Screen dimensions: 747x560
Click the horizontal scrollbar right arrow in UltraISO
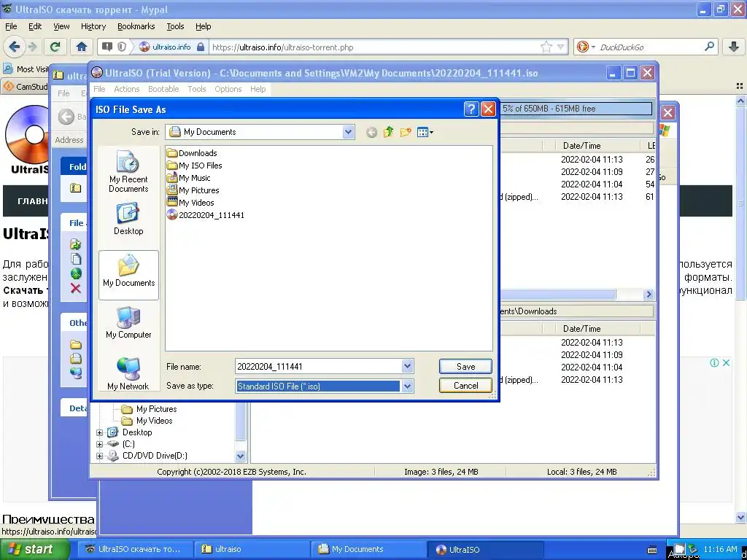[649, 295]
